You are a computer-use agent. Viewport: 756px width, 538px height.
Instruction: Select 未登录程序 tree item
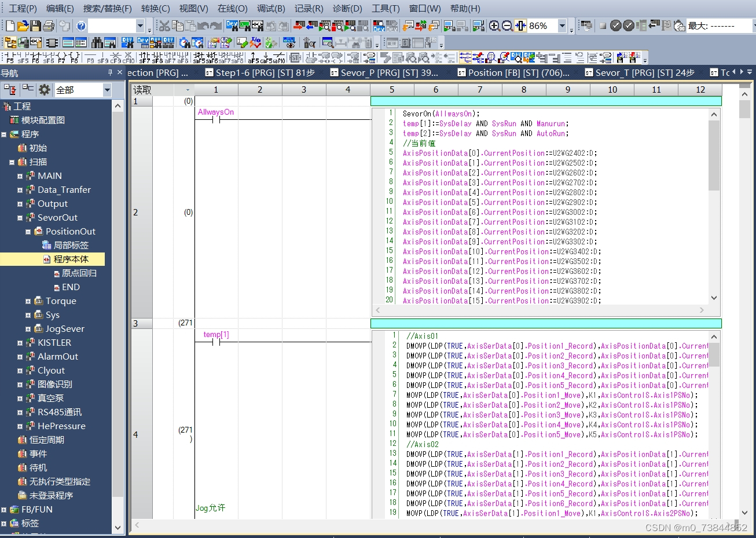click(x=51, y=496)
